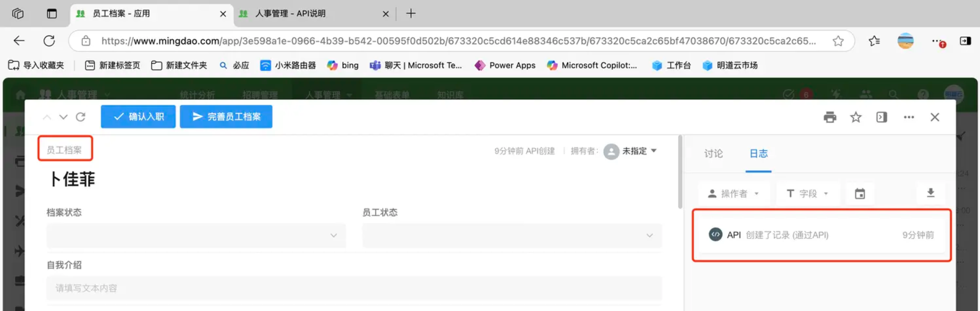This screenshot has width=980, height=311.
Task: Click the site info lock icon
Action: 86,41
